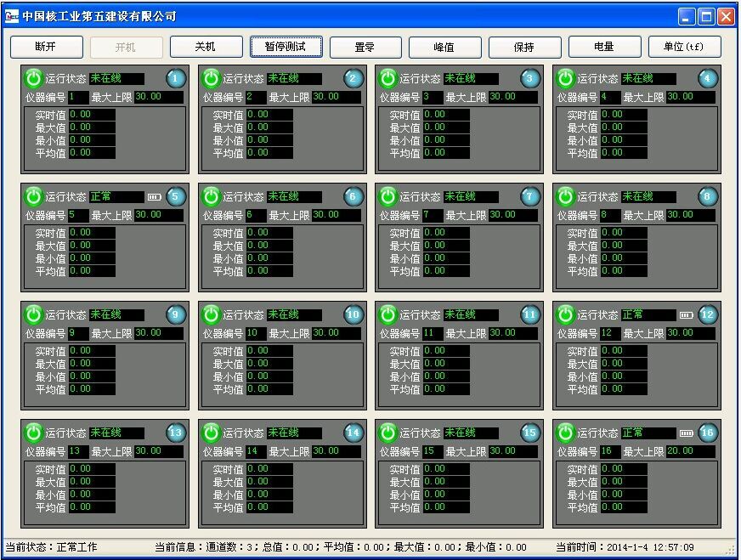This screenshot has height=560, width=741.
Task: Toggle the power icon of instrument 13
Action: pyautogui.click(x=33, y=433)
